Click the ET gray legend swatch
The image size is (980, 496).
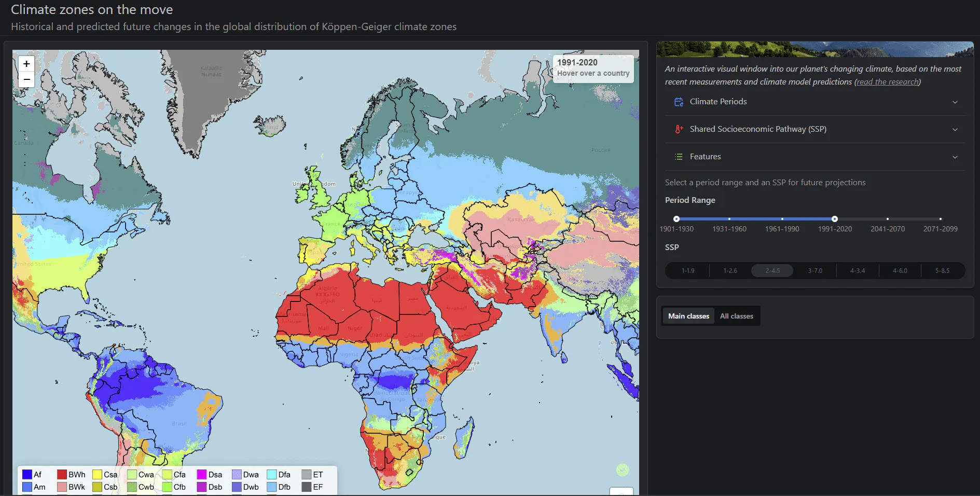click(306, 474)
